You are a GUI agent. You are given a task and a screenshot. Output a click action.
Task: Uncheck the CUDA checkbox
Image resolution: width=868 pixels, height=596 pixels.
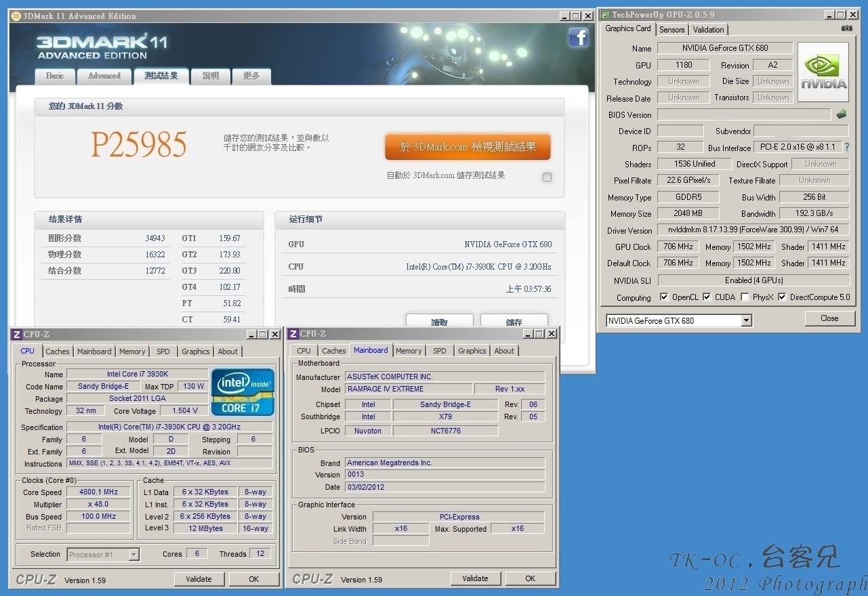(707, 297)
